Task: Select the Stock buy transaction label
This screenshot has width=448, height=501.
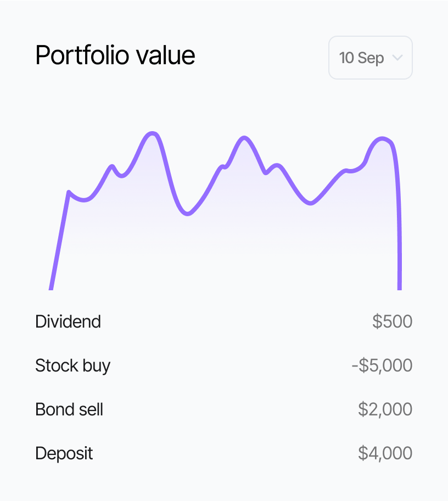Action: (73, 365)
